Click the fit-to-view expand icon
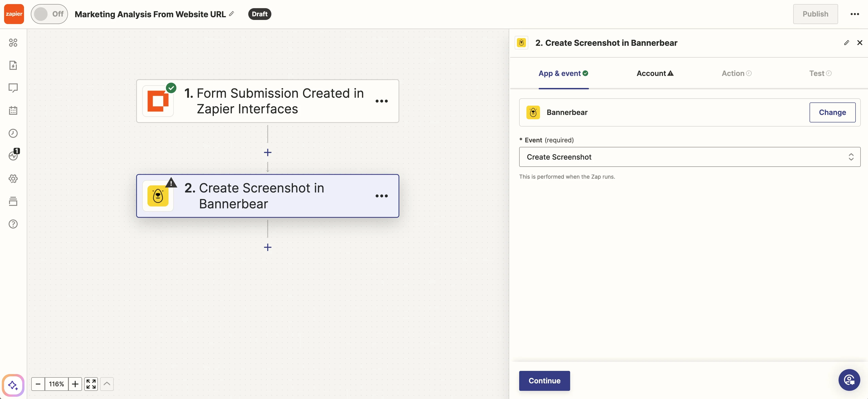 91,384
